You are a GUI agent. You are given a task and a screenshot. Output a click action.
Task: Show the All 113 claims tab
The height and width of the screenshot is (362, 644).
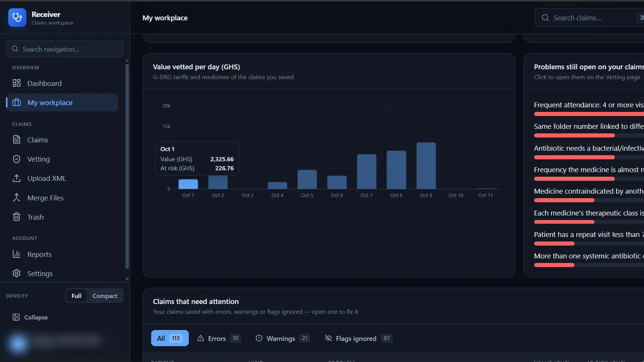click(x=170, y=338)
